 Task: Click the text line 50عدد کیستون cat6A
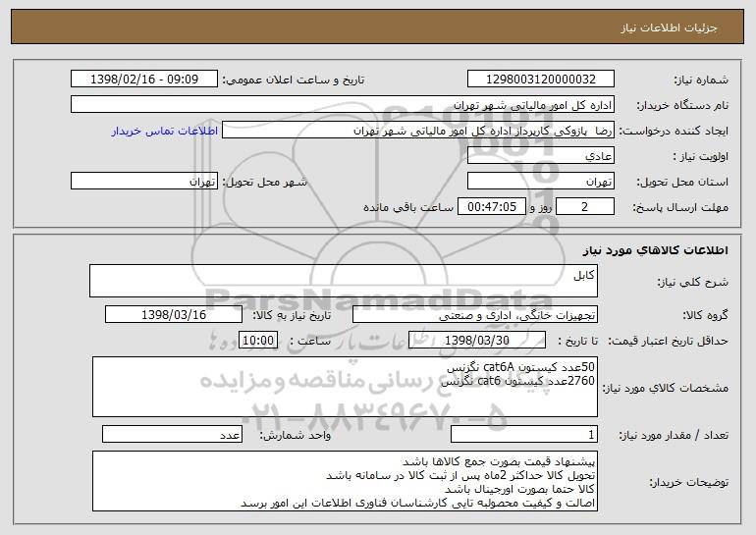pyautogui.click(x=520, y=367)
